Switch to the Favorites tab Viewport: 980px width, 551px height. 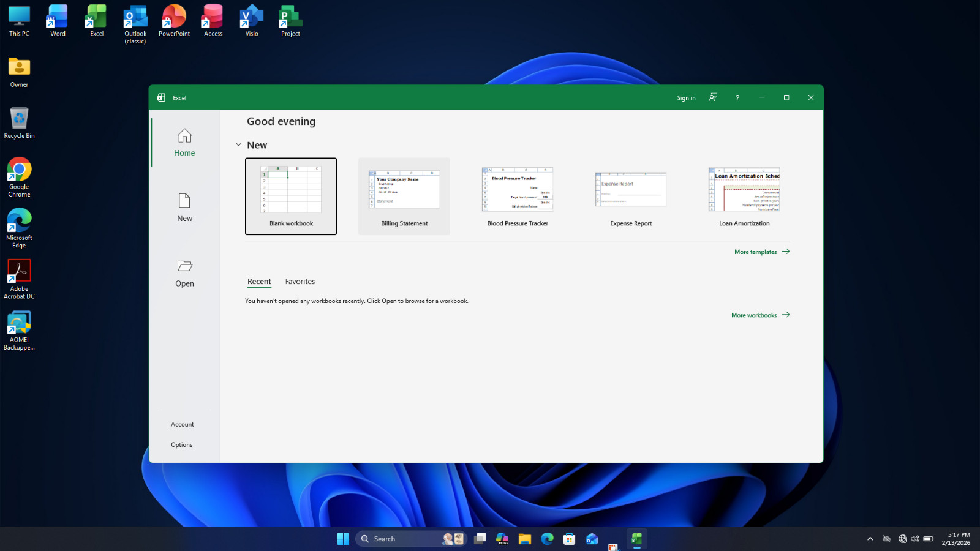pos(300,282)
